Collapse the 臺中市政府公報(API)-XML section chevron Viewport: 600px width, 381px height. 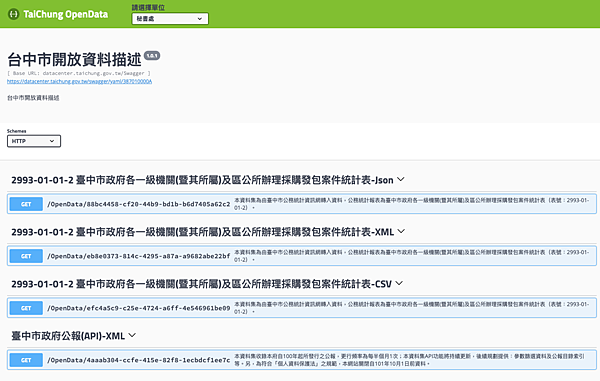[x=132, y=335]
